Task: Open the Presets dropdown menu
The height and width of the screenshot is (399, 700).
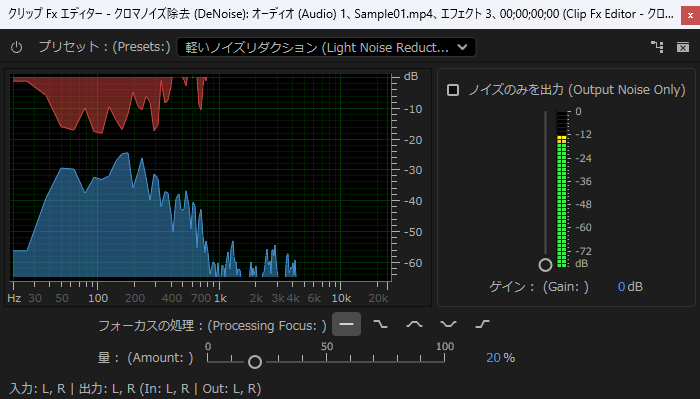Action: pyautogui.click(x=326, y=47)
